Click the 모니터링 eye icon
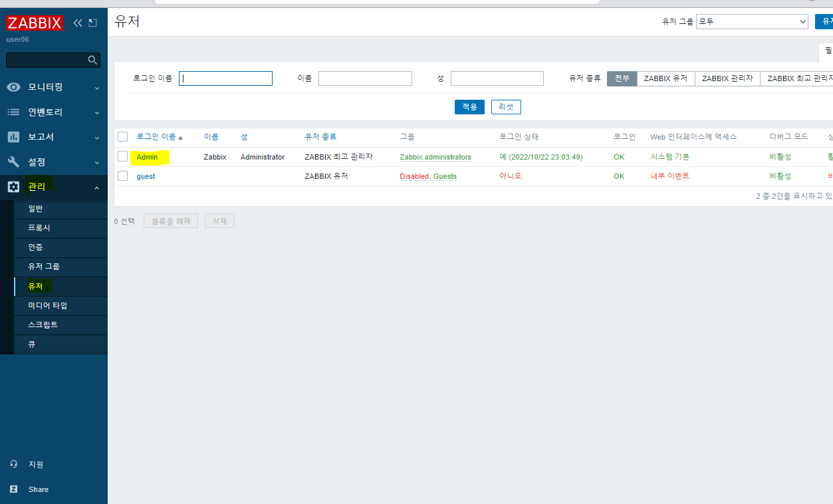 tap(13, 87)
